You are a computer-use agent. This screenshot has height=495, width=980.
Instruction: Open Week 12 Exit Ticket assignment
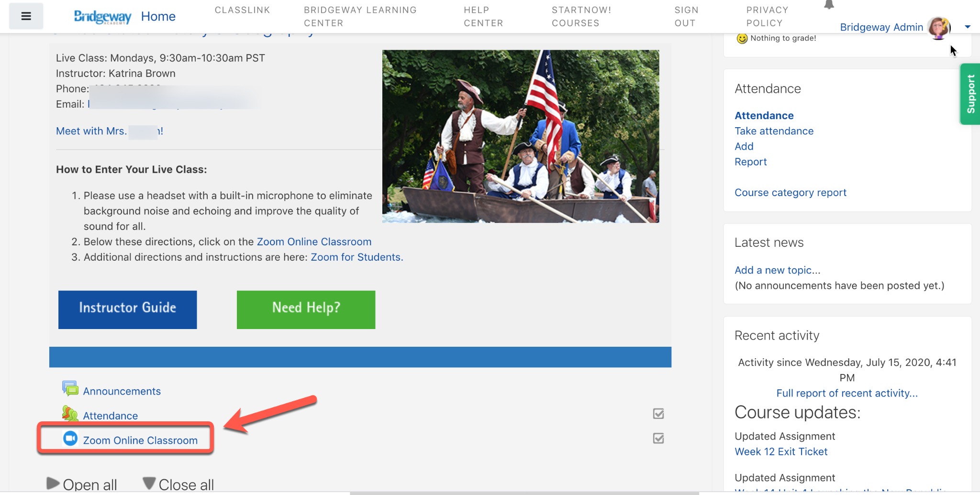781,451
